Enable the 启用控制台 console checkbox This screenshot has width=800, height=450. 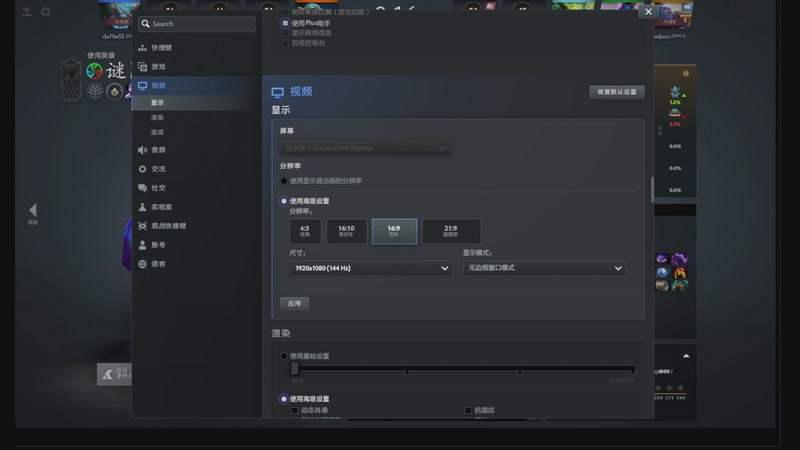click(x=285, y=43)
